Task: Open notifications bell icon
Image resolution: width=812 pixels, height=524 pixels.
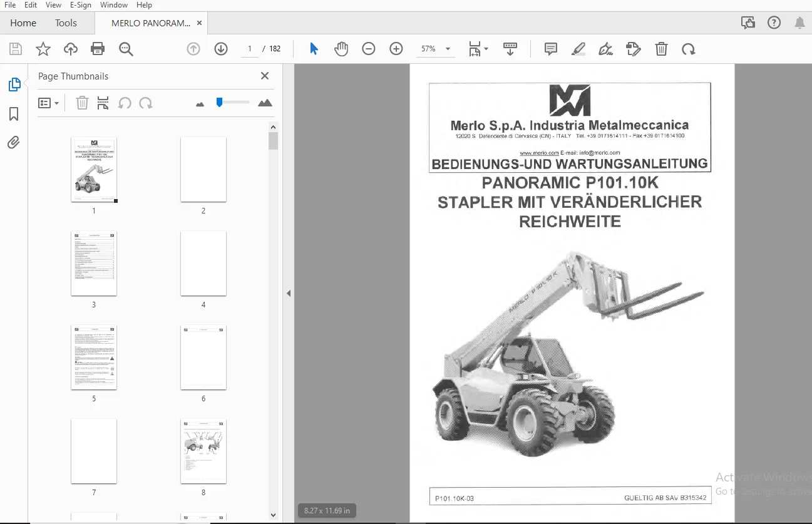Action: (799, 23)
